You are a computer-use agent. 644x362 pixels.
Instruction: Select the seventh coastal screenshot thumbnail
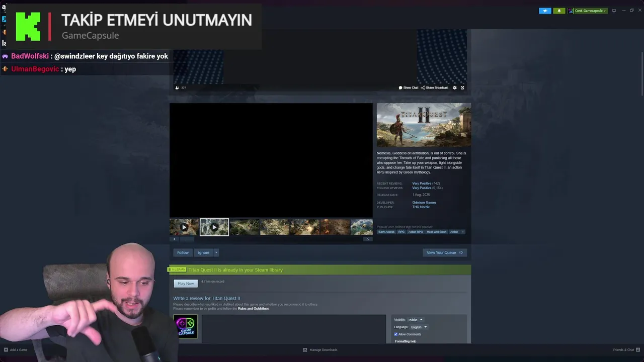(x=362, y=227)
